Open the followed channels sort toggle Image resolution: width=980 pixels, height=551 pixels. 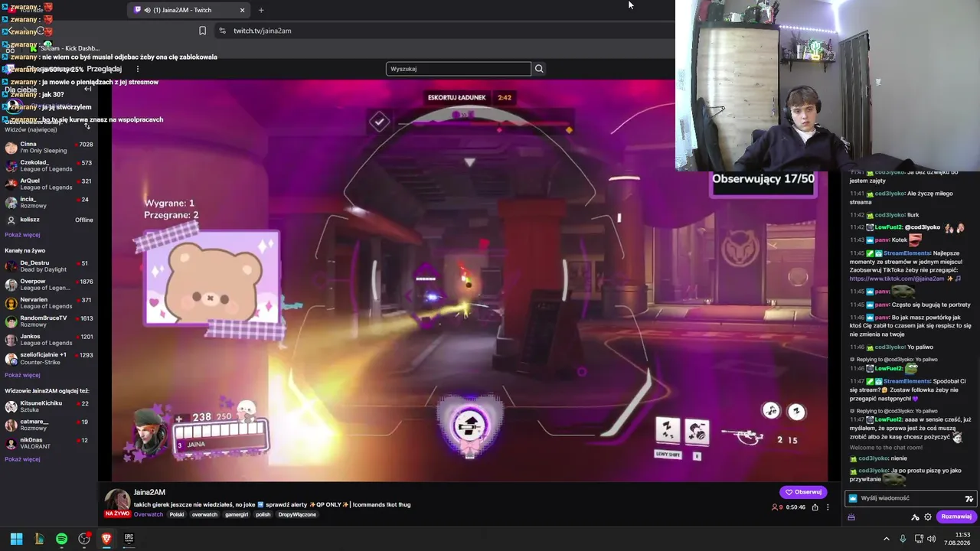pyautogui.click(x=88, y=125)
